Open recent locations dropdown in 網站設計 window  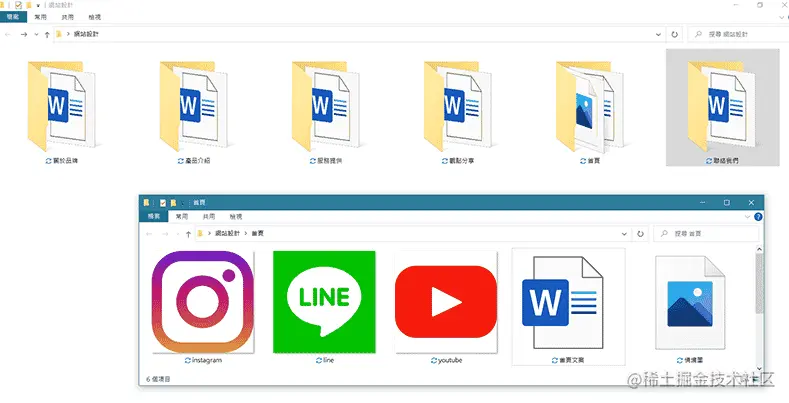click(36, 34)
